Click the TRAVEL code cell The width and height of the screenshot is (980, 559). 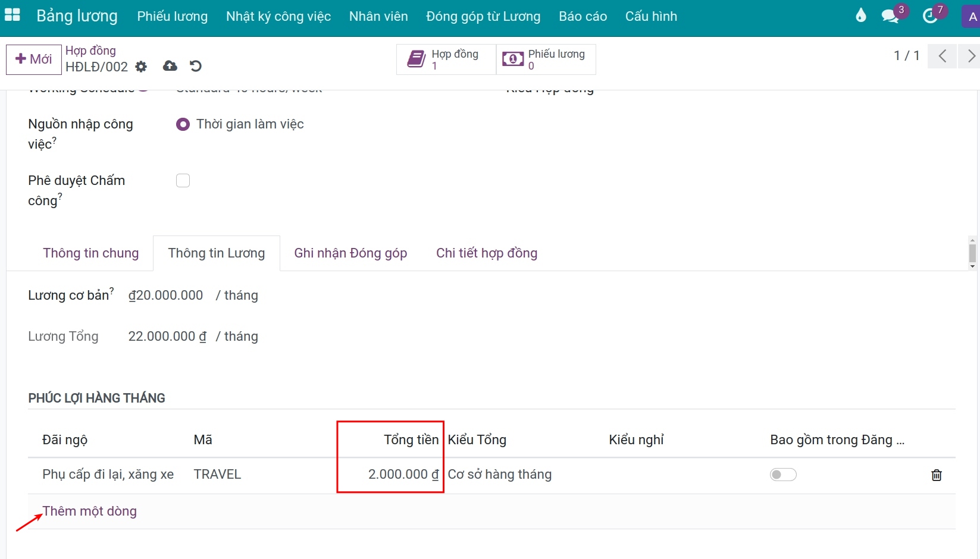coord(218,475)
